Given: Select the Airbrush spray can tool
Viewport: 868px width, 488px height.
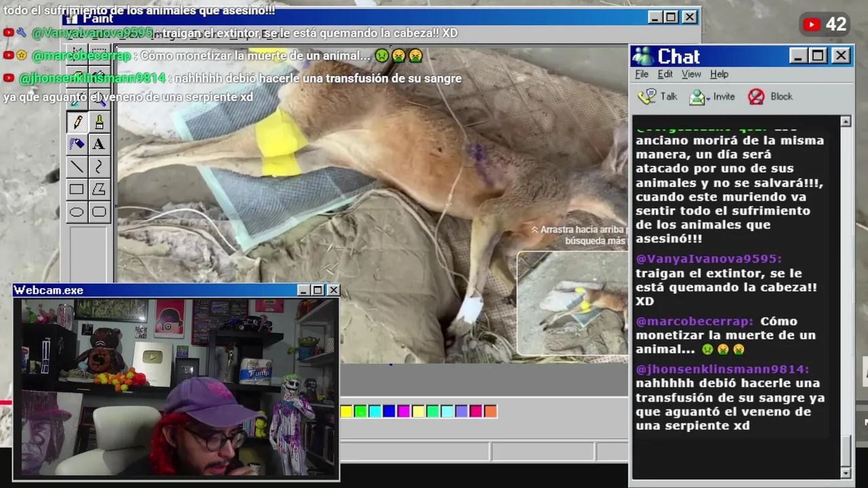Looking at the screenshot, I should click(x=77, y=144).
